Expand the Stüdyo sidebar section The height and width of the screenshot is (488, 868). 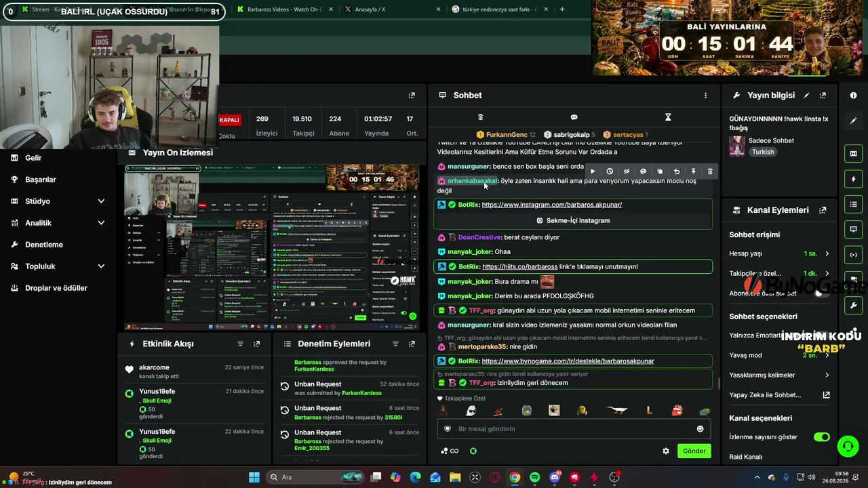pos(101,201)
